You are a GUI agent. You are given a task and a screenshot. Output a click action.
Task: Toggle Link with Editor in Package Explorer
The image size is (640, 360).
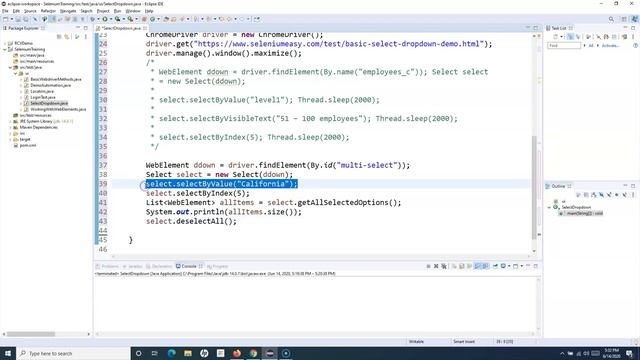pos(67,37)
